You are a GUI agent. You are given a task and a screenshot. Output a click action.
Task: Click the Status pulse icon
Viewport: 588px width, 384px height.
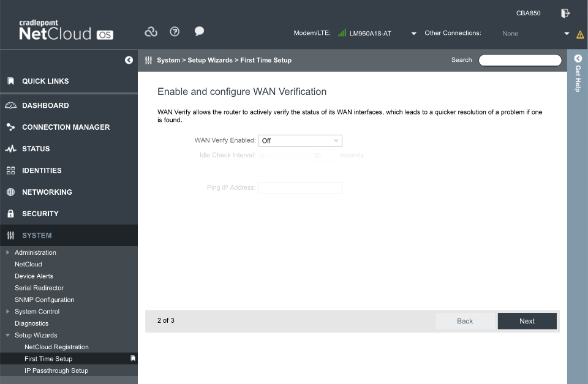pos(10,148)
